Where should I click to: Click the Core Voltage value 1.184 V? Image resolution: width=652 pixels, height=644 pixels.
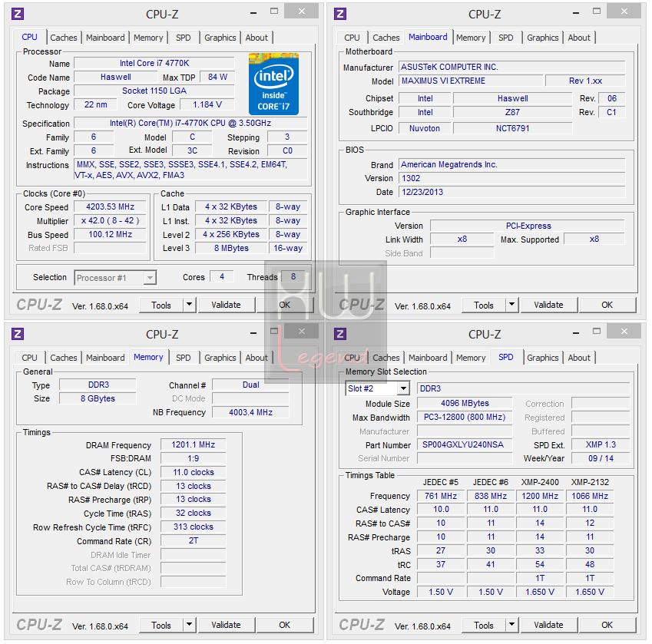(207, 104)
